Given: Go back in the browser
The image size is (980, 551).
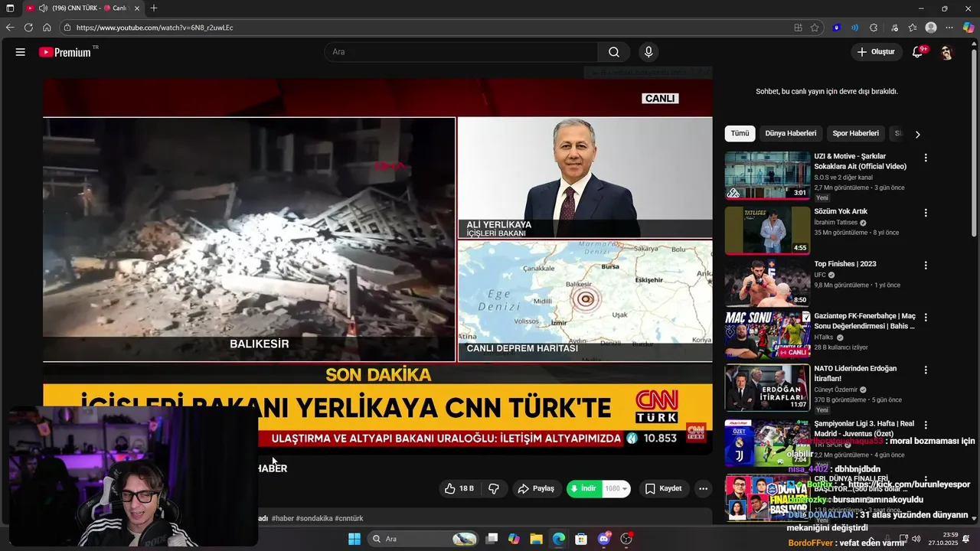Looking at the screenshot, I should click(x=10, y=28).
